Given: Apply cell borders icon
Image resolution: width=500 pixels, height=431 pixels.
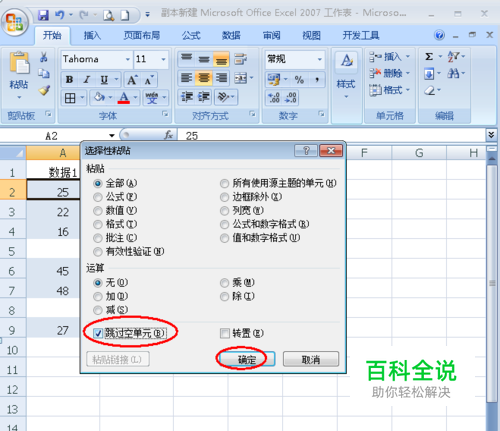Looking at the screenshot, I should click(x=70, y=98).
